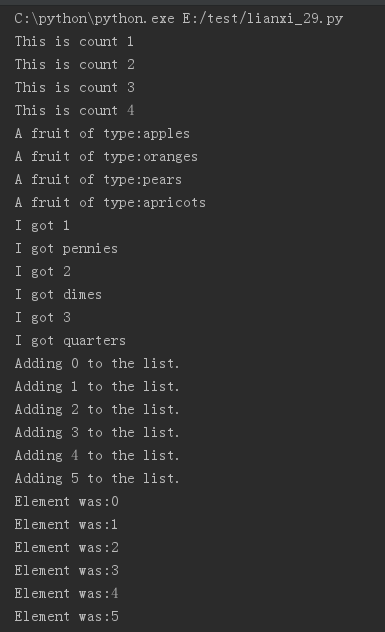Click the 'Element was:4' line
The image size is (385, 632).
67,593
